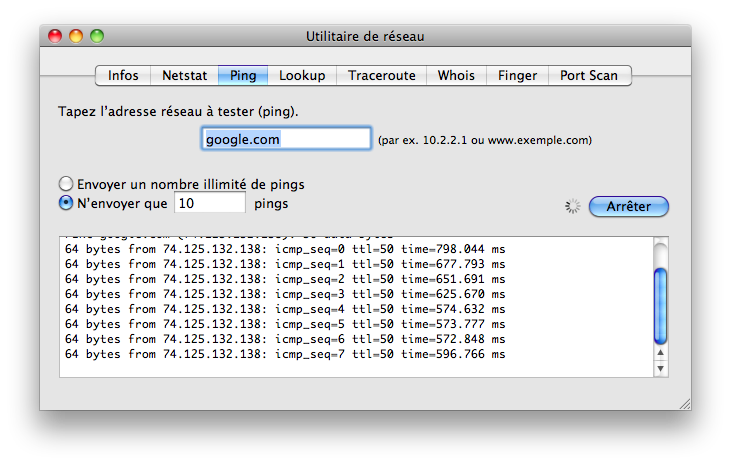
Task: Click the green zoom window button
Action: click(x=97, y=36)
